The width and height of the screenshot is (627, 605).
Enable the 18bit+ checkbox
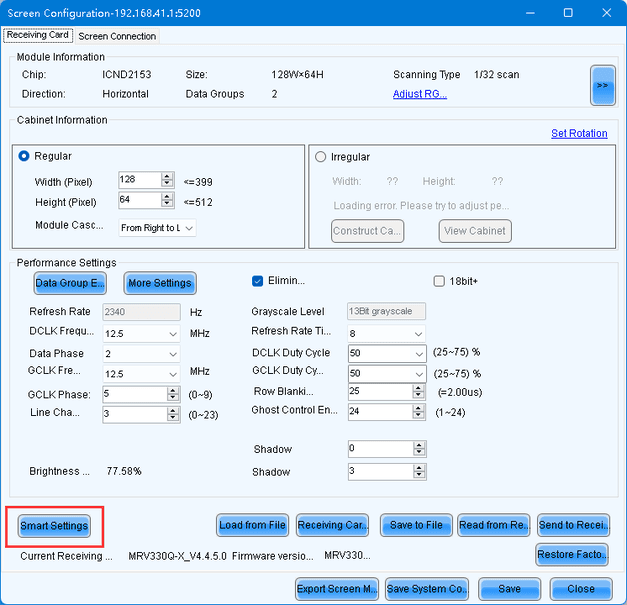click(439, 281)
